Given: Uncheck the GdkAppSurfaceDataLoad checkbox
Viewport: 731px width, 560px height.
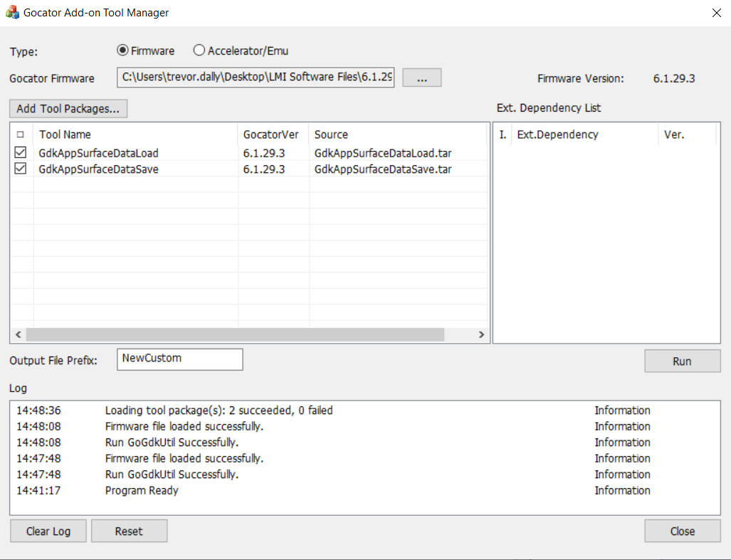Looking at the screenshot, I should click(21, 152).
